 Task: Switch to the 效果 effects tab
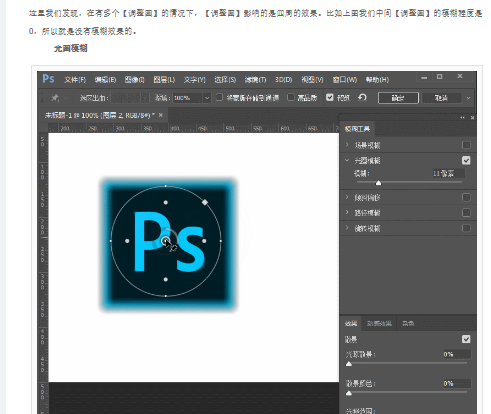351,323
